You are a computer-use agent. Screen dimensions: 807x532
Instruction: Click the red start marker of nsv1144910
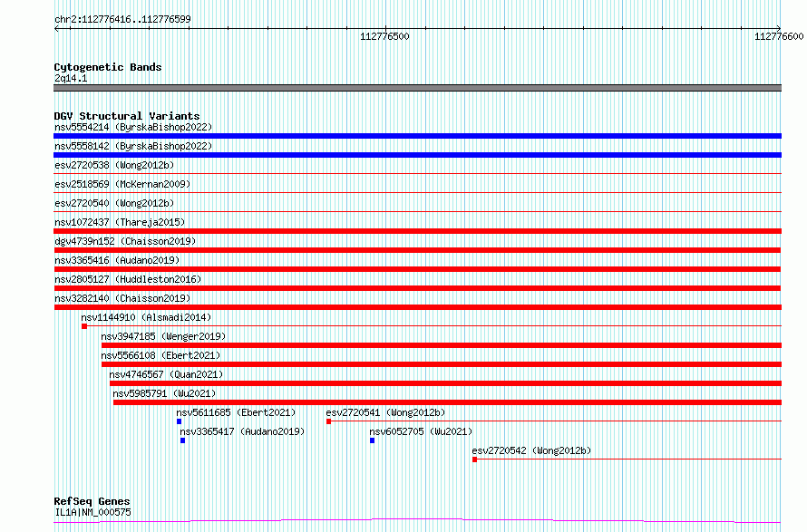[84, 326]
